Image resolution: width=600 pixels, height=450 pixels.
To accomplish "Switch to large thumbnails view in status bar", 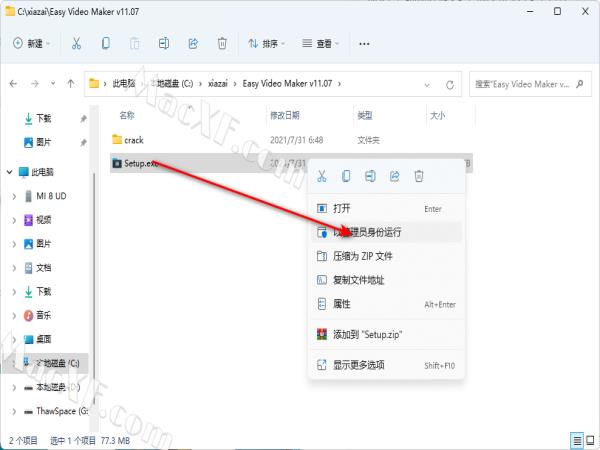I will (591, 440).
